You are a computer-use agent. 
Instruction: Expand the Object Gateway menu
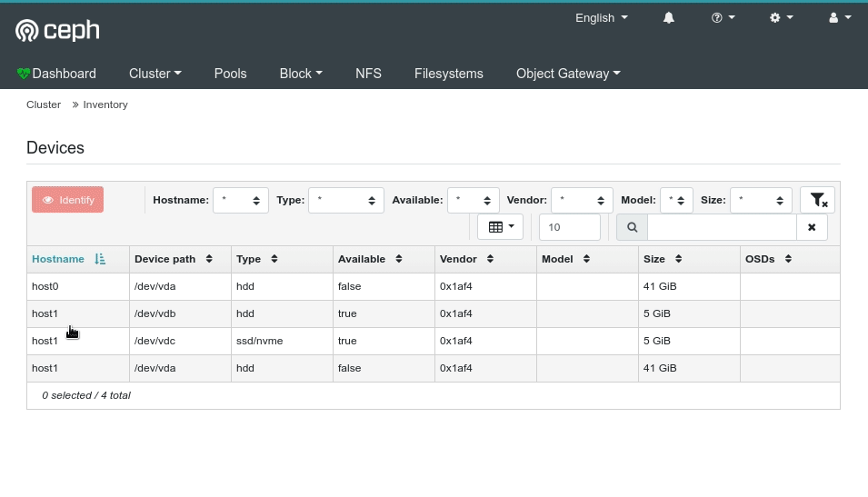(568, 74)
